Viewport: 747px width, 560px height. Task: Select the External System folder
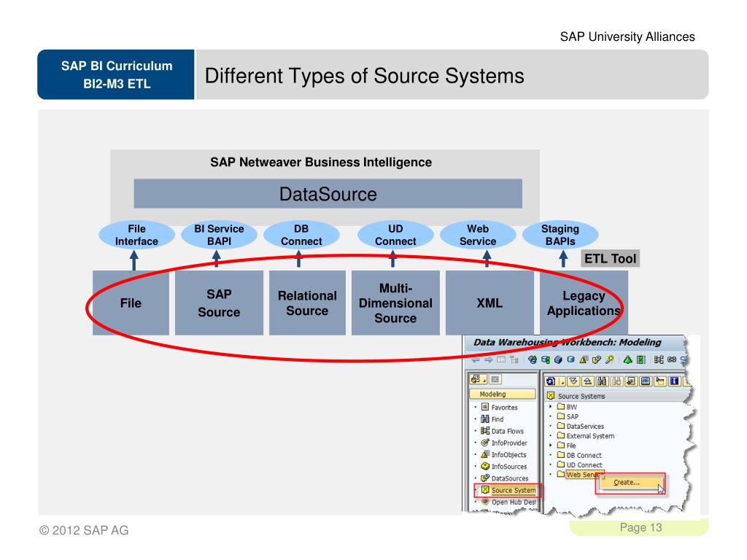586,436
